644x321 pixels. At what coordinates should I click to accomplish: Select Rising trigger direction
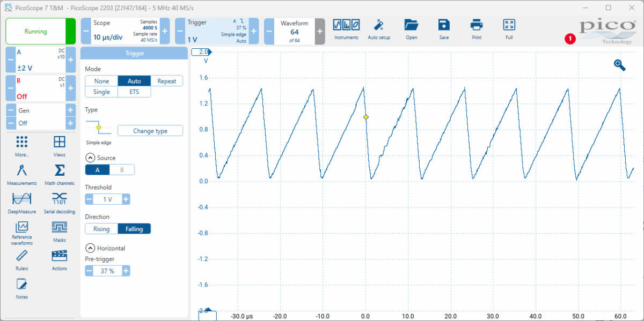[101, 229]
